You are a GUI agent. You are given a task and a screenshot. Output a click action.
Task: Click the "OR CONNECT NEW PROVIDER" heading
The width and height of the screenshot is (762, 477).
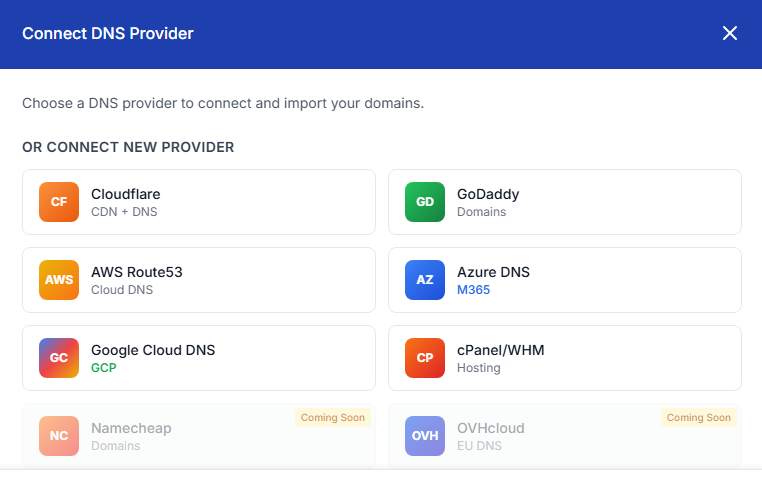pyautogui.click(x=128, y=147)
